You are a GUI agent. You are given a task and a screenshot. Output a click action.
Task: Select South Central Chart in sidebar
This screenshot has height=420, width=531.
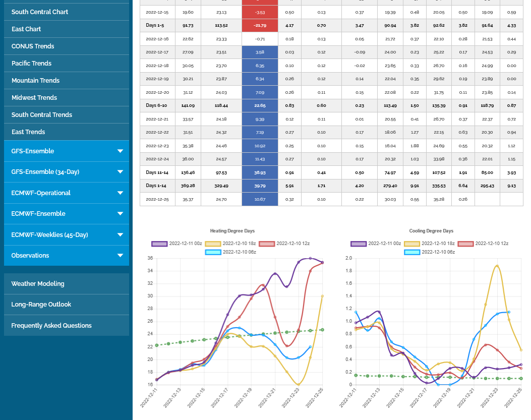[40, 12]
